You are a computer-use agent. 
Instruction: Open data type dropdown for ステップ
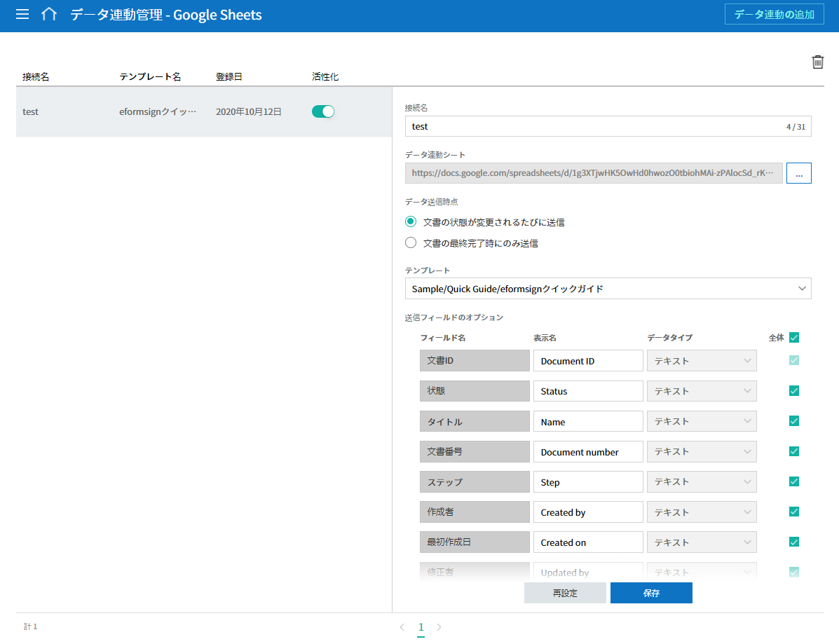(x=702, y=482)
